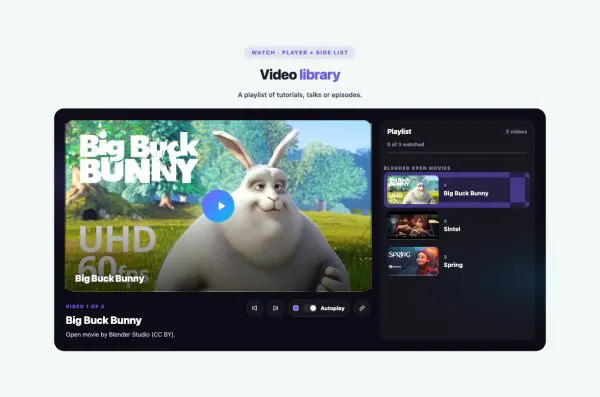
Task: Click the playlist watched progress bar
Action: 457,153
